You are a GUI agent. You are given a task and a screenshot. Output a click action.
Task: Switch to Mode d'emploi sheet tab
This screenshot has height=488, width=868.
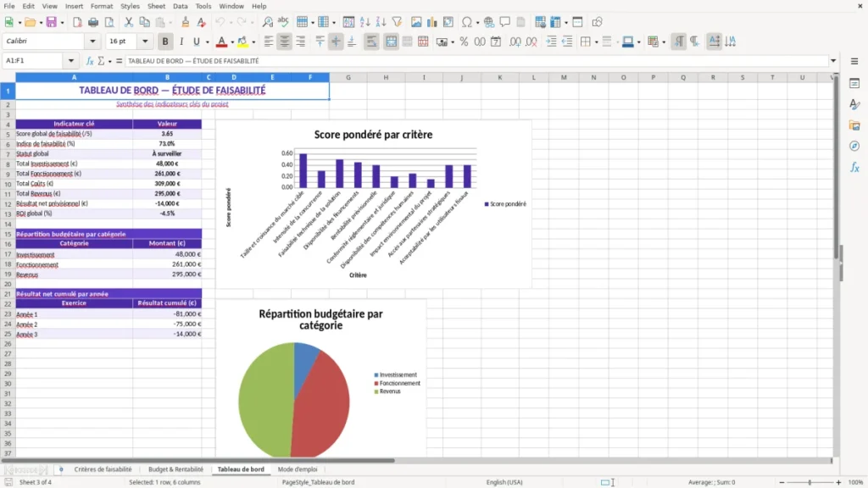point(298,469)
